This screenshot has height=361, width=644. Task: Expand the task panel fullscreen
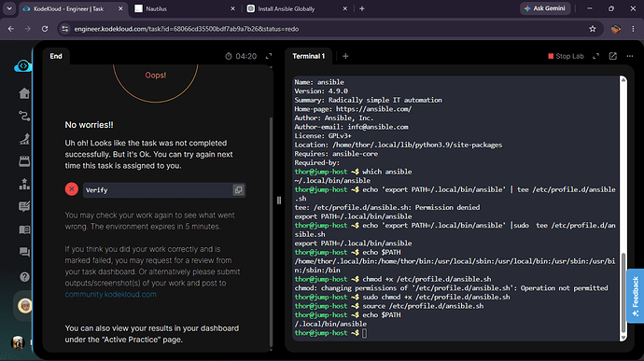(269, 56)
